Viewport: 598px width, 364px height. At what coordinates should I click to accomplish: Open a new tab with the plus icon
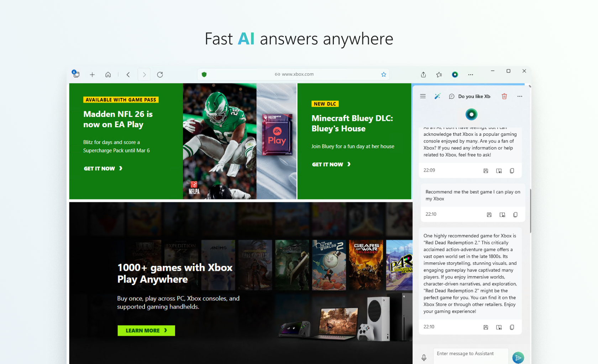pos(92,75)
